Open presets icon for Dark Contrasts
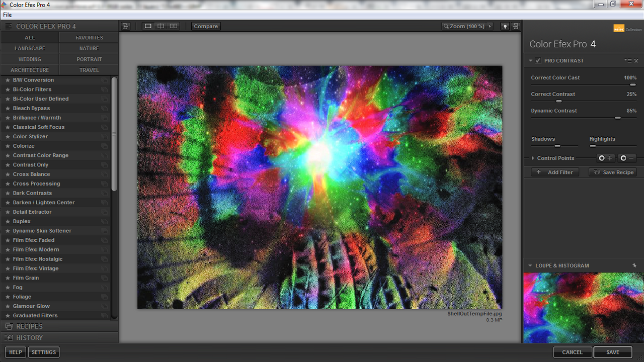Screen dimensions: 644x362 [104, 193]
